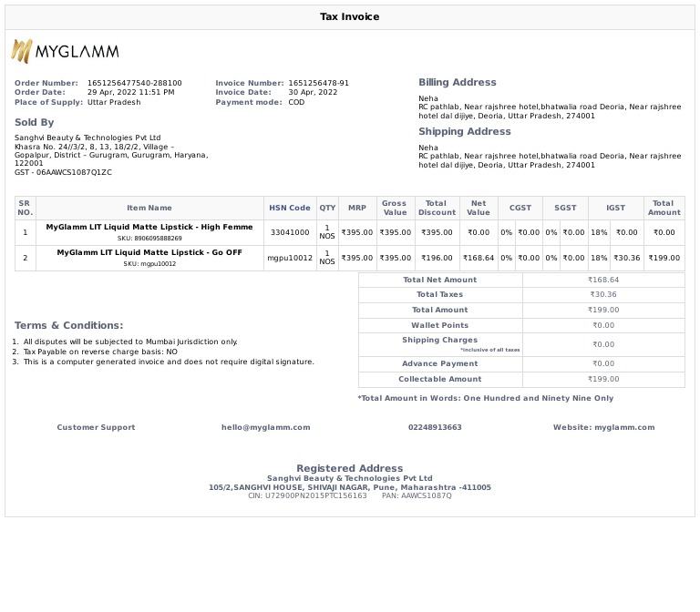This screenshot has width=700, height=612.
Task: Click Total Amount label in the summary table
Action: click(439, 310)
